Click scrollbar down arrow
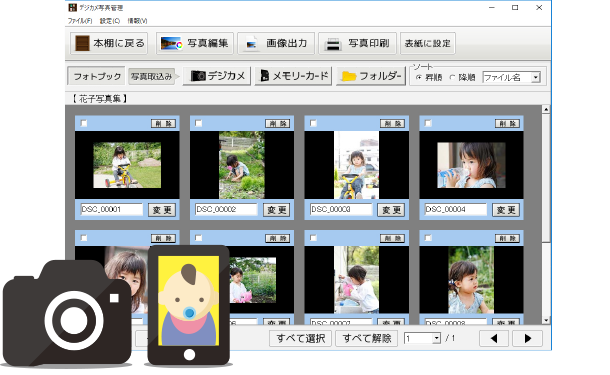The height and width of the screenshot is (375, 610). 546,320
